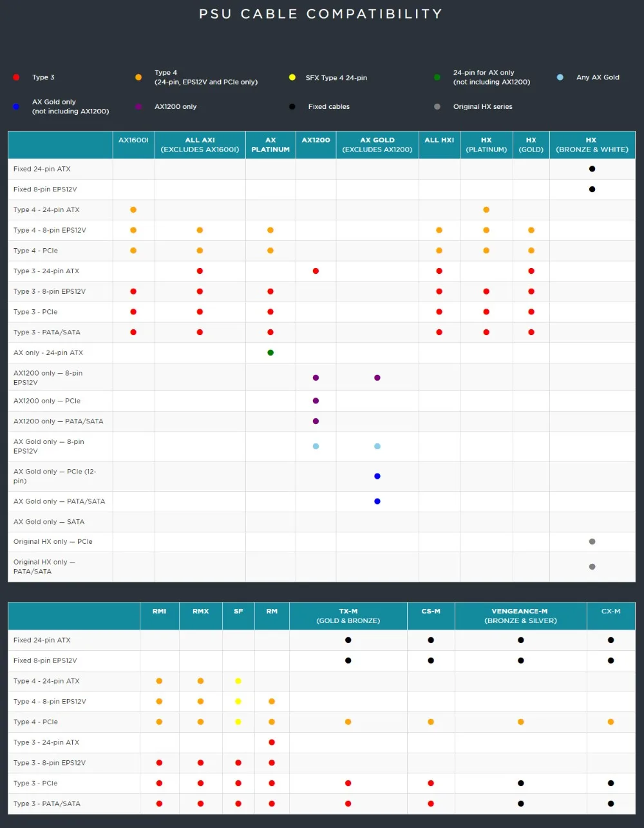The width and height of the screenshot is (644, 828).
Task: Click the orange dot in CS-M Type 4 PCIe cell
Action: [x=431, y=722]
